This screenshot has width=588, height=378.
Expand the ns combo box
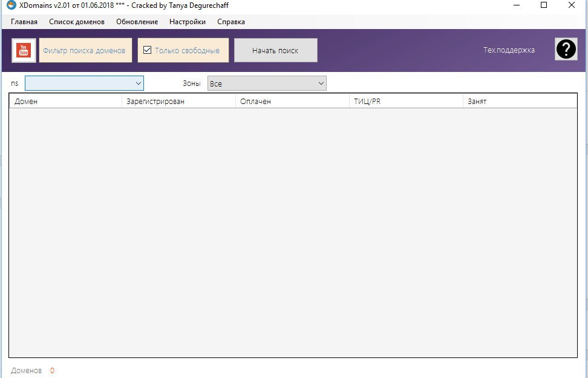point(84,83)
